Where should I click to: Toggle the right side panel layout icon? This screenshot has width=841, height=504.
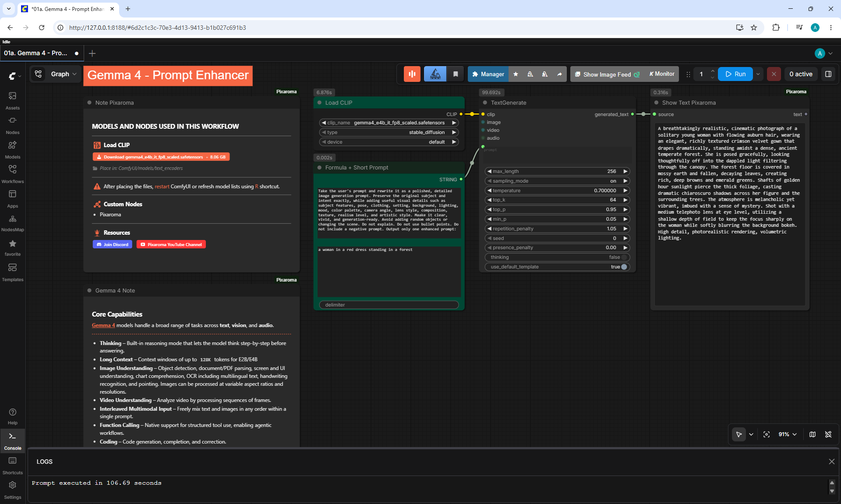[828, 74]
